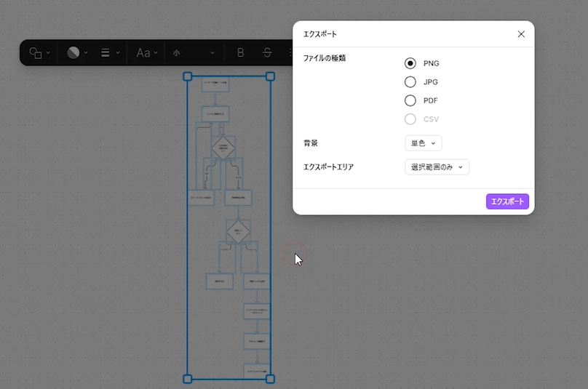Open the fill color picker
This screenshot has width=588, height=389.
coord(76,52)
